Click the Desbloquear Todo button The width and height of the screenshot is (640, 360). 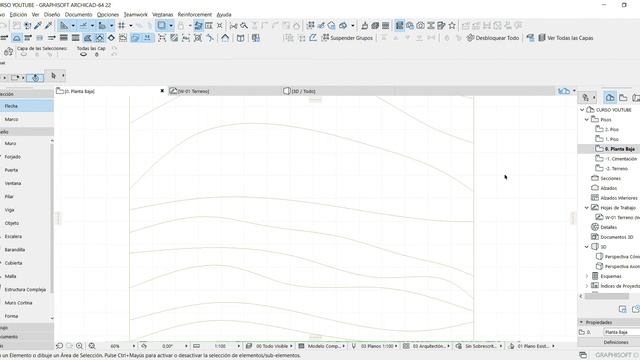(x=493, y=38)
